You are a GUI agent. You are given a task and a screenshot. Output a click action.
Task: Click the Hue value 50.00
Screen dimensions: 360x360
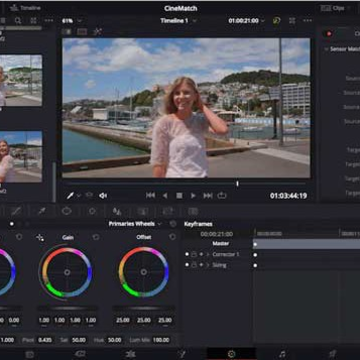point(115,340)
